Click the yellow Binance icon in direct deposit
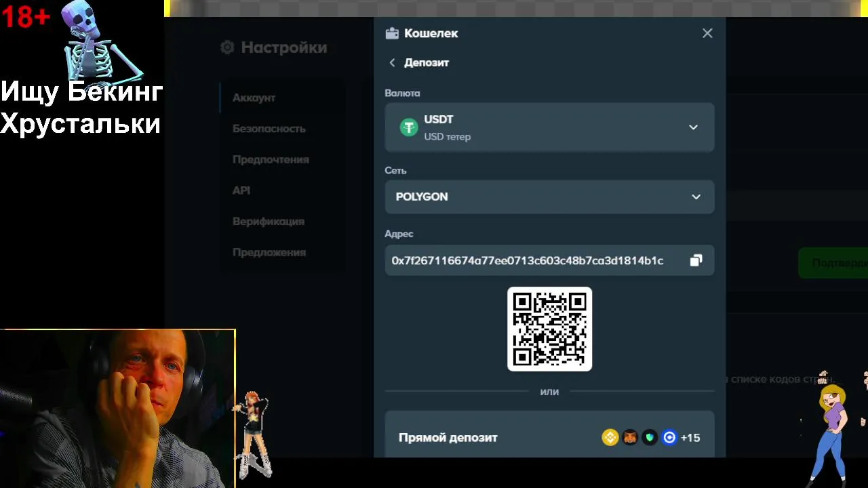Viewport: 868px width, 488px height. pos(610,437)
